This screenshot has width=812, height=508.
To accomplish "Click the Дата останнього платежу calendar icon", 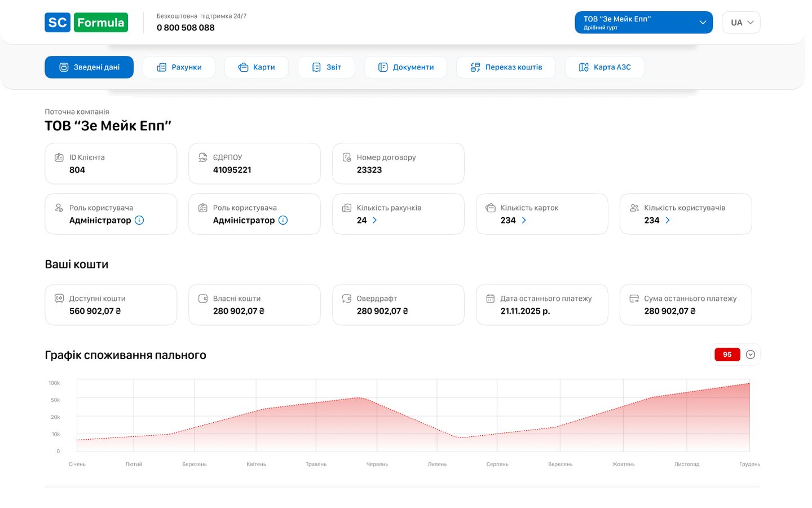I will click(x=491, y=299).
